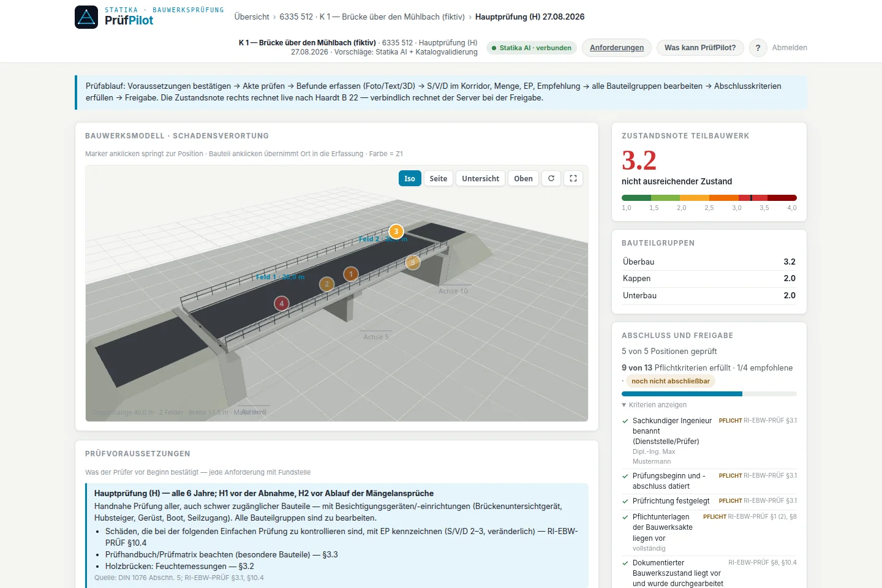Click the PrüfPilot logo icon
The height and width of the screenshot is (588, 882).
86,17
